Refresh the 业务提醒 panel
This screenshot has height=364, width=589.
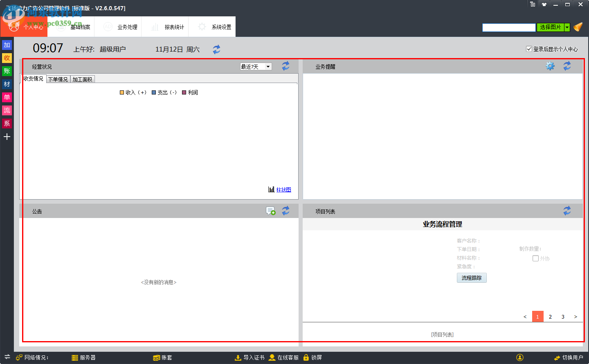tap(567, 66)
